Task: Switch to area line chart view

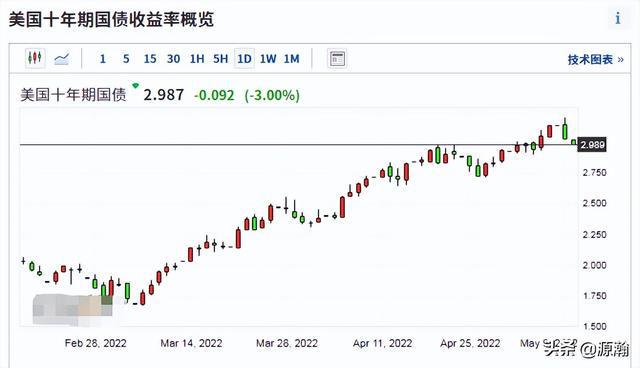Action: [62, 59]
